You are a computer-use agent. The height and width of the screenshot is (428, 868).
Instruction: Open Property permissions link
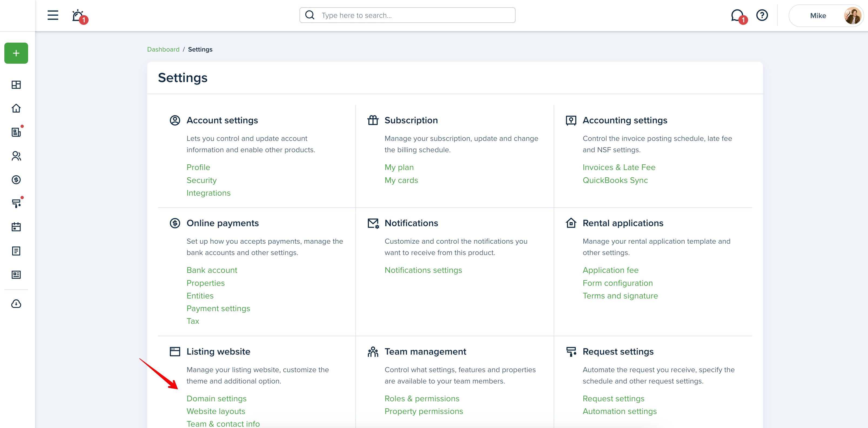click(424, 412)
